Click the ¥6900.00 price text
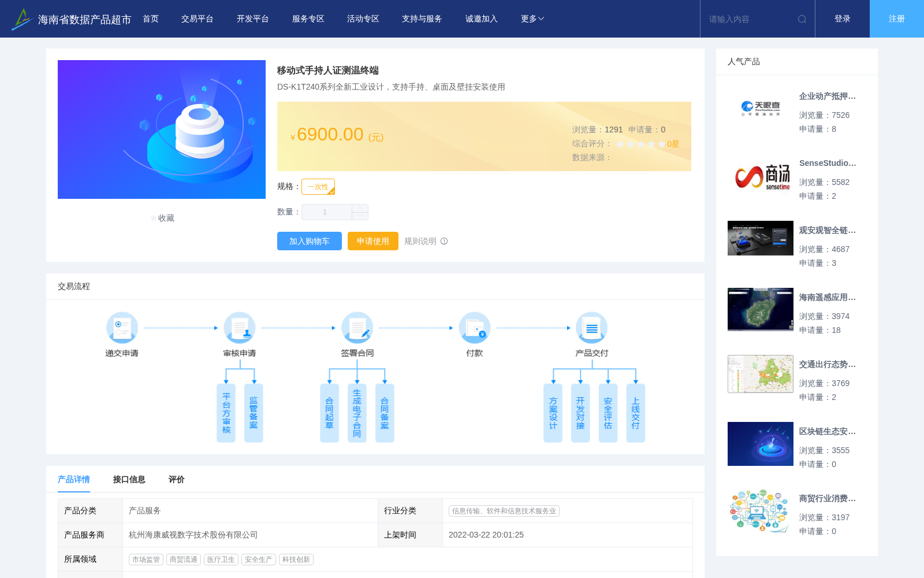Viewport: 924px width, 578px height. [x=337, y=135]
